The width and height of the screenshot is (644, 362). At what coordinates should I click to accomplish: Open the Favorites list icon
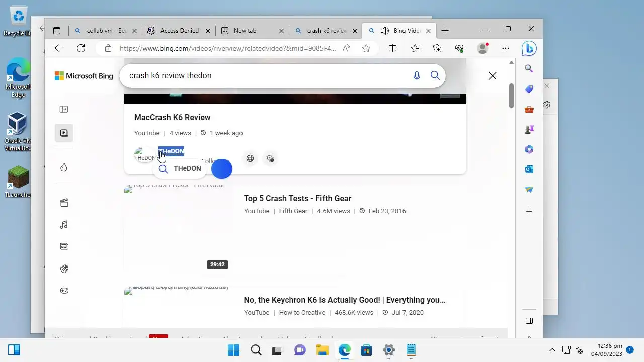(415, 48)
